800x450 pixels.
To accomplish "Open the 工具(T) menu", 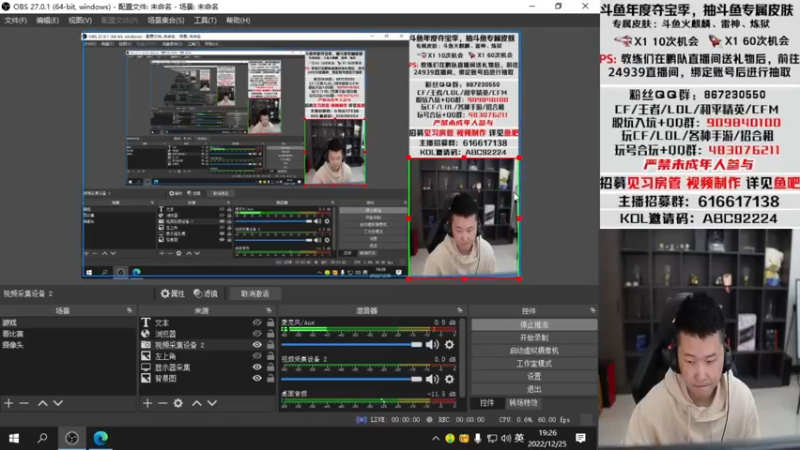I will point(205,20).
